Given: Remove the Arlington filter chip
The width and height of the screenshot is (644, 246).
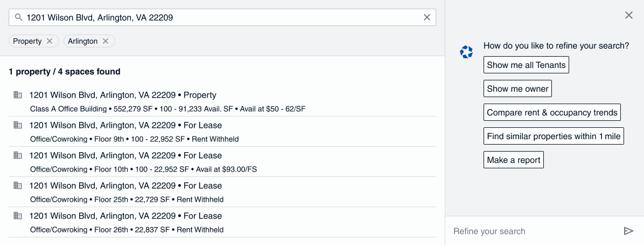Looking at the screenshot, I should tap(106, 41).
